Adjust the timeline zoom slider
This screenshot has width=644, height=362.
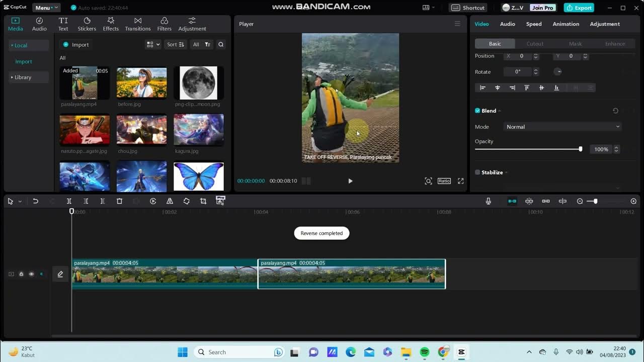(x=595, y=201)
